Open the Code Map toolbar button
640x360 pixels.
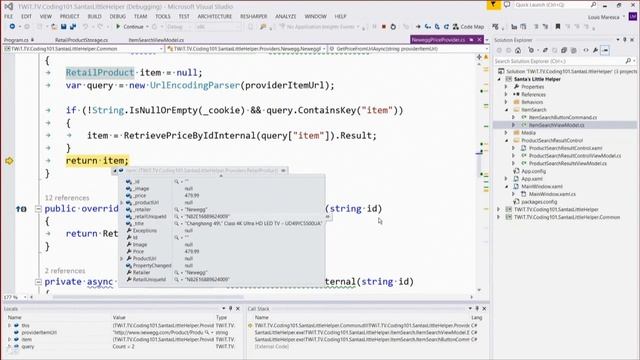pyautogui.click(x=468, y=27)
